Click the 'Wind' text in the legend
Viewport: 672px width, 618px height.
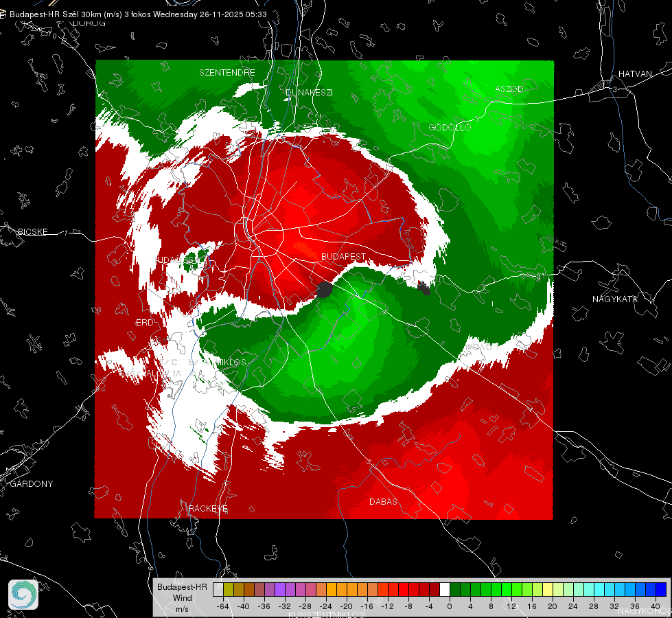pos(182,597)
